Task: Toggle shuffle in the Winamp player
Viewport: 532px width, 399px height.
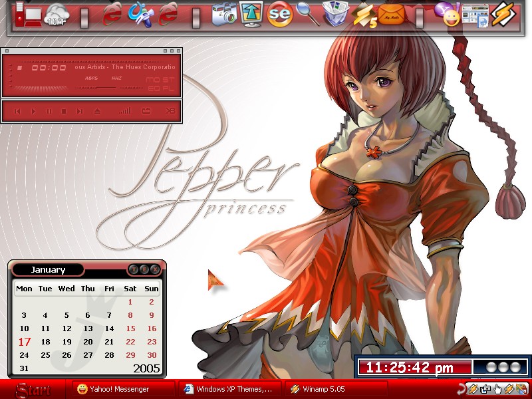Action: pyautogui.click(x=170, y=110)
